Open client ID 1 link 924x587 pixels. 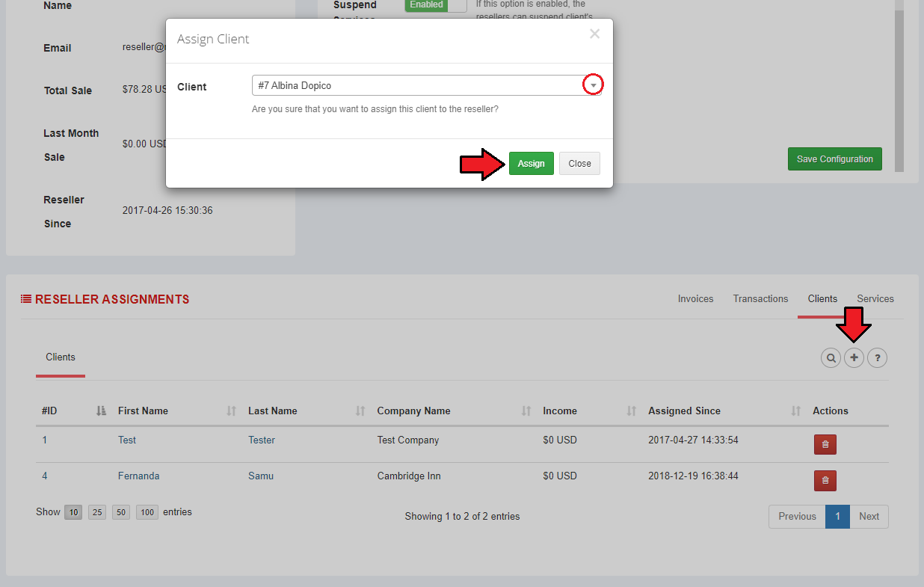[44, 440]
